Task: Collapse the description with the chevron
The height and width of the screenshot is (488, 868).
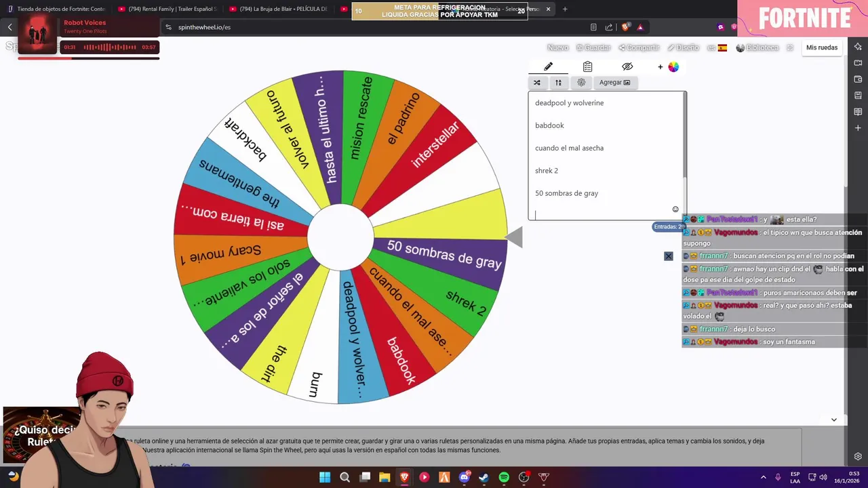Action: point(833,420)
